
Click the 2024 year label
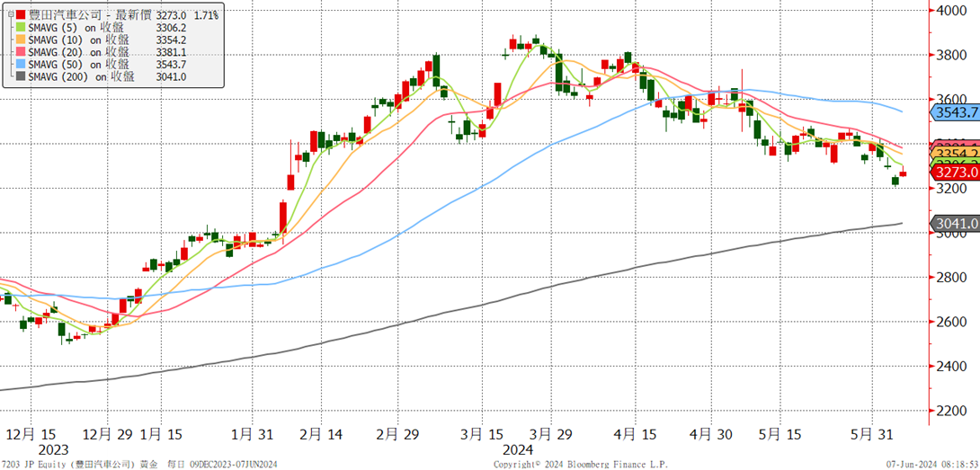518,450
